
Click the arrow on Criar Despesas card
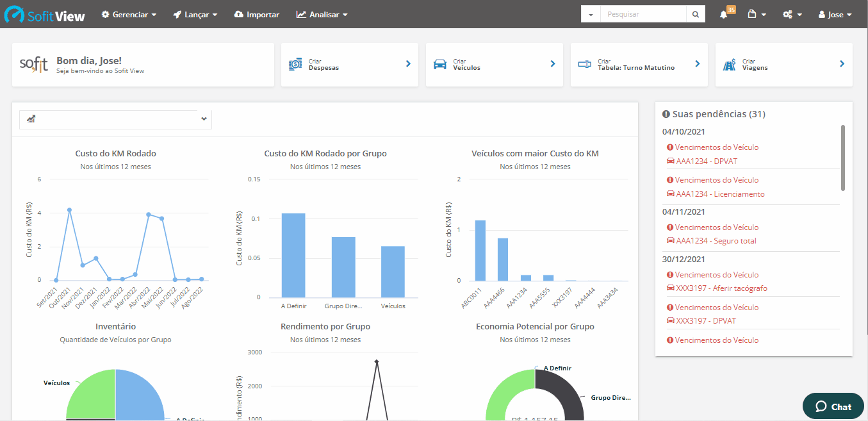point(408,64)
